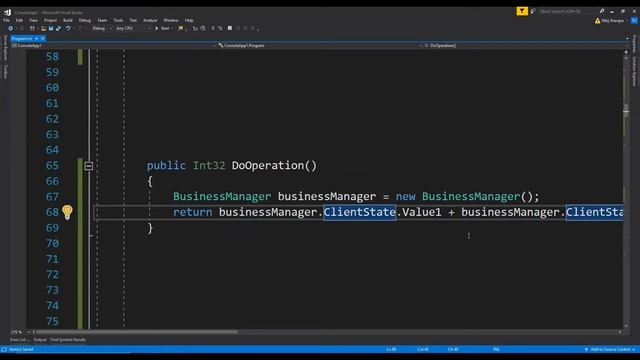Click the DoOperation method name
Viewport: 640px width, 360px height.
point(268,165)
